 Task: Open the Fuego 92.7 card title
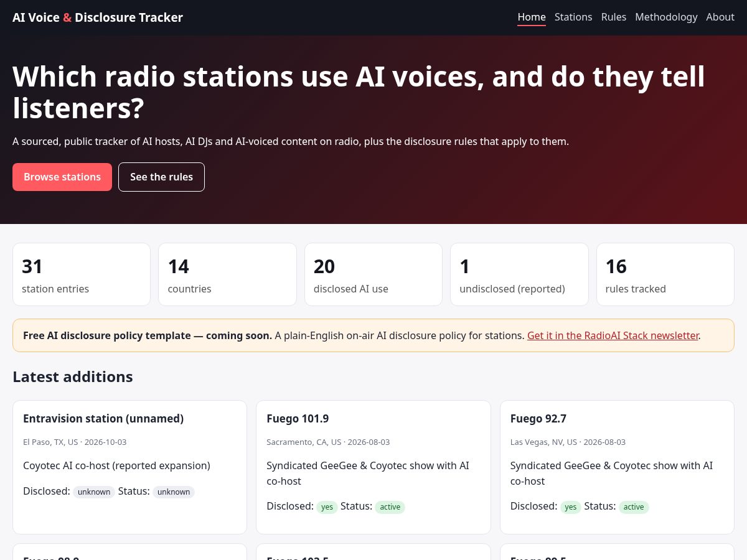coord(538,419)
